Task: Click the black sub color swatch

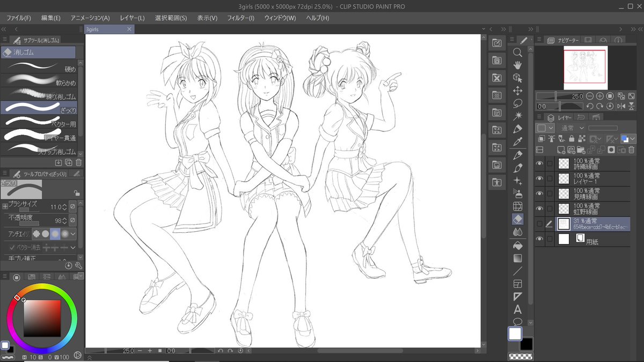Action: [x=526, y=344]
